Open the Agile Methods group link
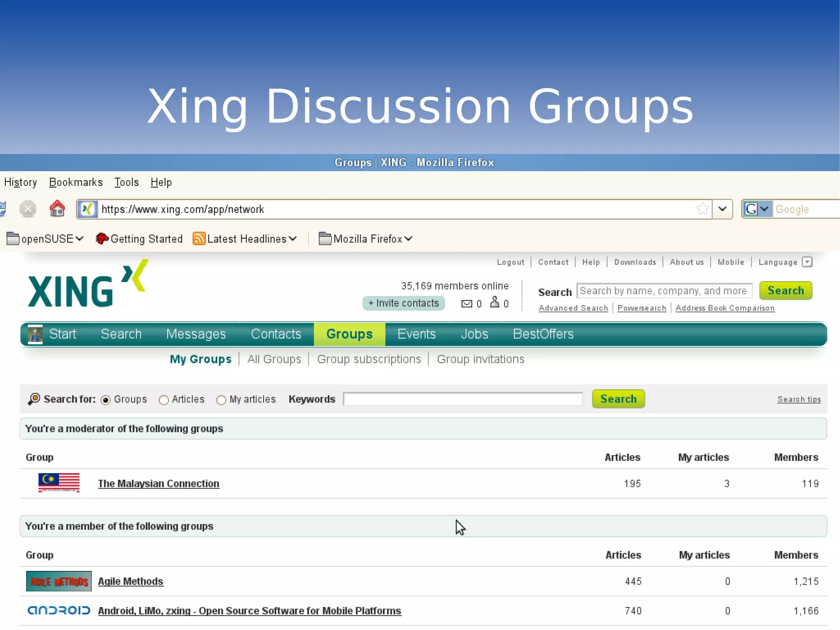840x630 pixels. click(x=130, y=581)
